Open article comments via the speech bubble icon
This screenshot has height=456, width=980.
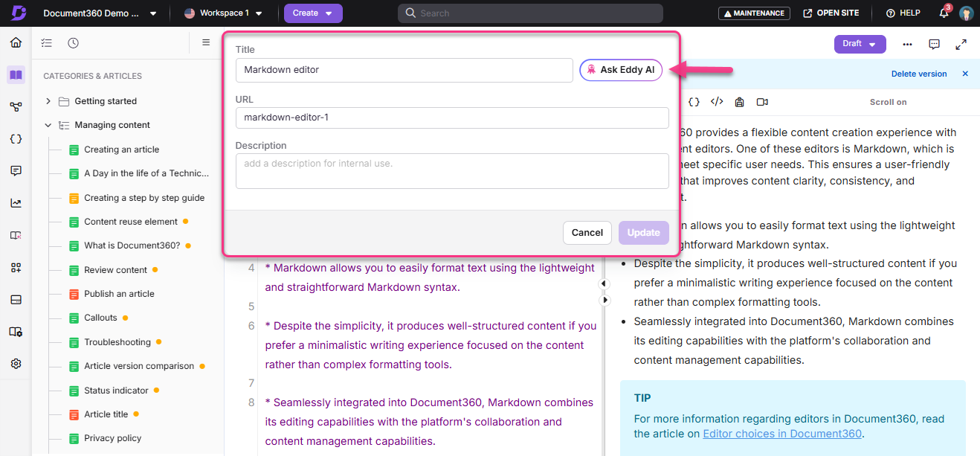pos(934,45)
